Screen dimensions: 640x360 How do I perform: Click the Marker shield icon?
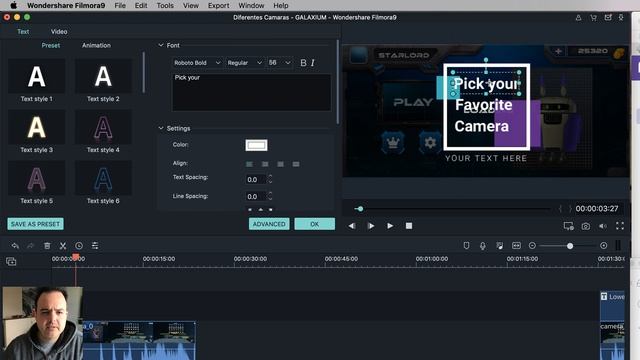click(466, 245)
